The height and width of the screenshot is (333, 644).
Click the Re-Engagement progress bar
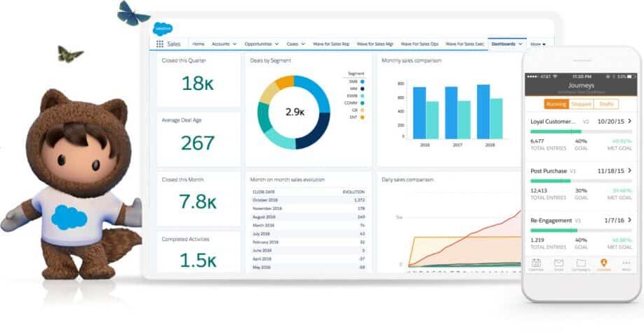tap(581, 230)
